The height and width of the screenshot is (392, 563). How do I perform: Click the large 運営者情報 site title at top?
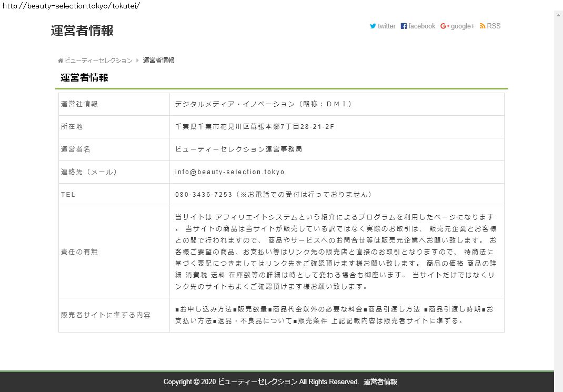(x=82, y=31)
